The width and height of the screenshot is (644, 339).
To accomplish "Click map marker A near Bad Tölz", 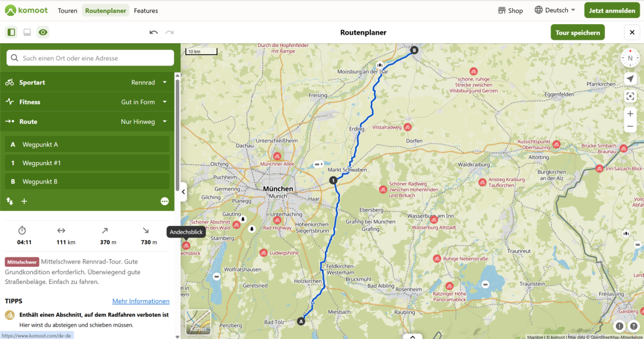I will (301, 321).
